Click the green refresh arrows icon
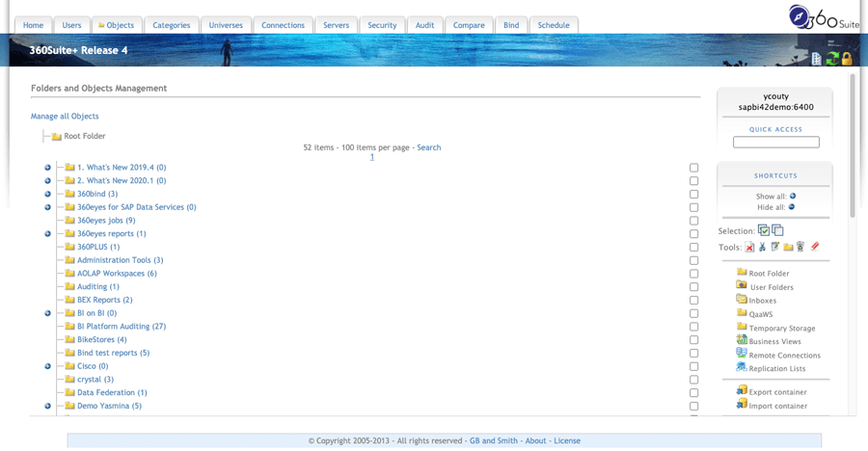Viewport: 868px width, 451px height. pos(832,58)
